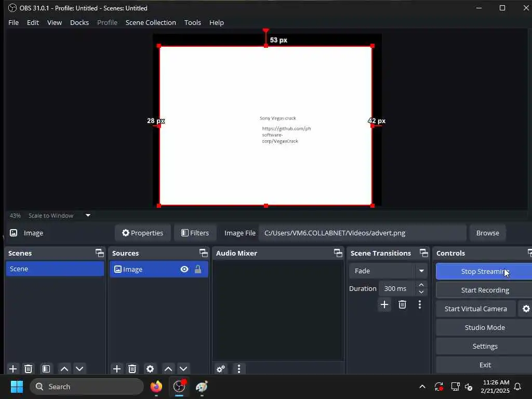
Task: Move scene up arrow in Scenes dock
Action: click(64, 368)
